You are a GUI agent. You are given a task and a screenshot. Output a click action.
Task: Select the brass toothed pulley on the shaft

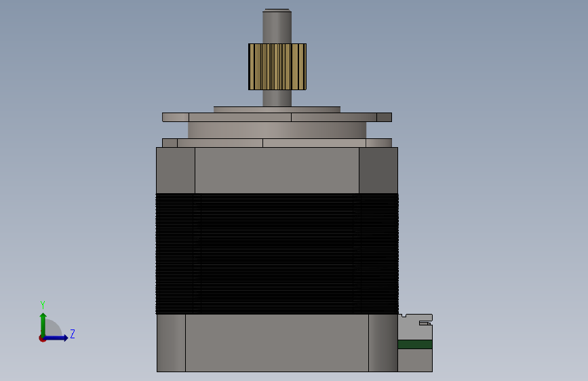click(x=277, y=66)
